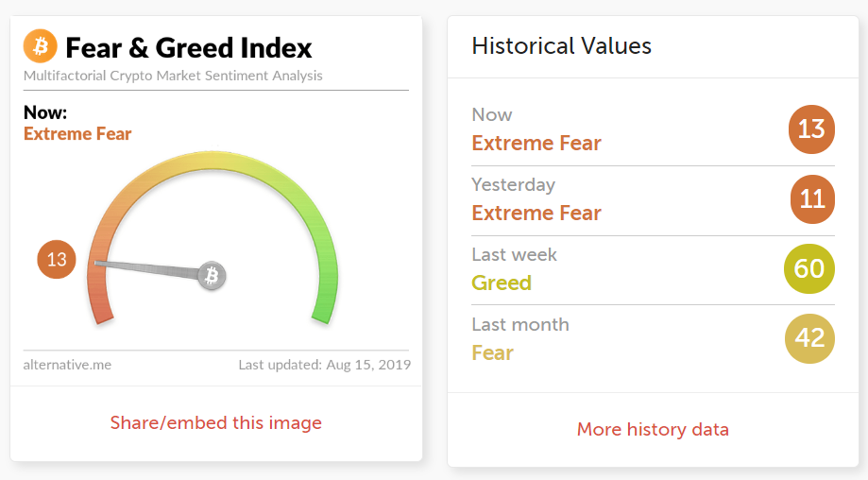Click the orange Bitcoin logo icon
This screenshot has width=868, height=480.
[41, 46]
